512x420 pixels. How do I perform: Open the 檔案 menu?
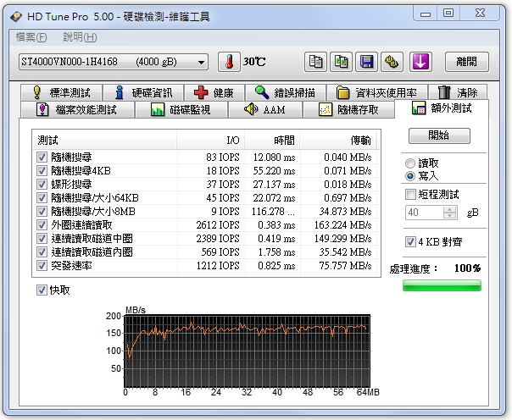tap(31, 37)
